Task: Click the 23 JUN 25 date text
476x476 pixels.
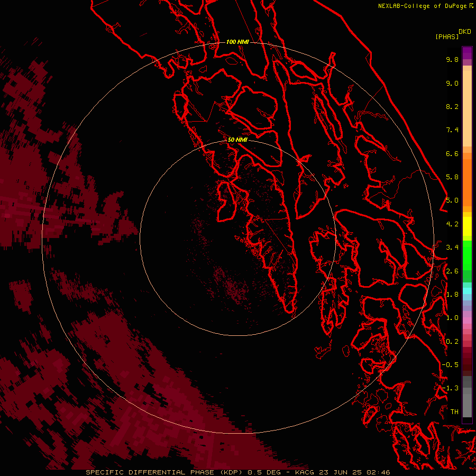Action: click(x=341, y=472)
